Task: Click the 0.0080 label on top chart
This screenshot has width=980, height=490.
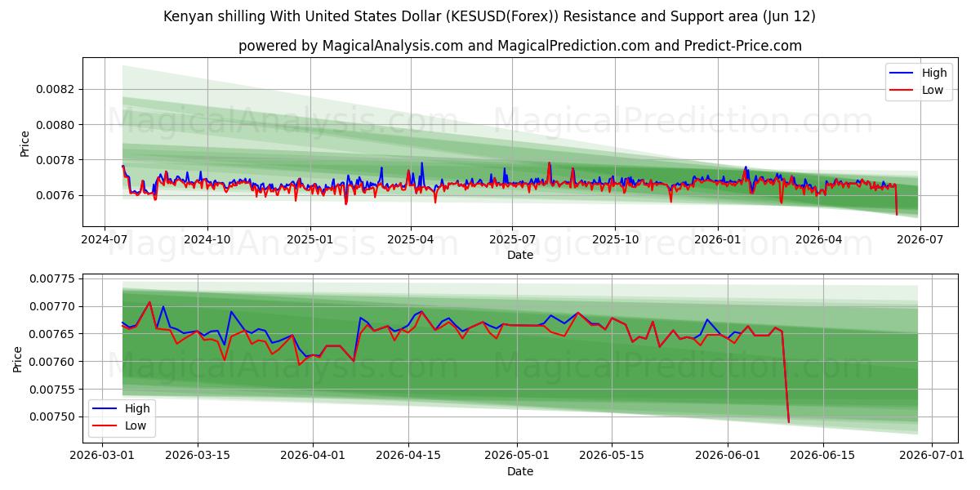Action: pyautogui.click(x=55, y=125)
